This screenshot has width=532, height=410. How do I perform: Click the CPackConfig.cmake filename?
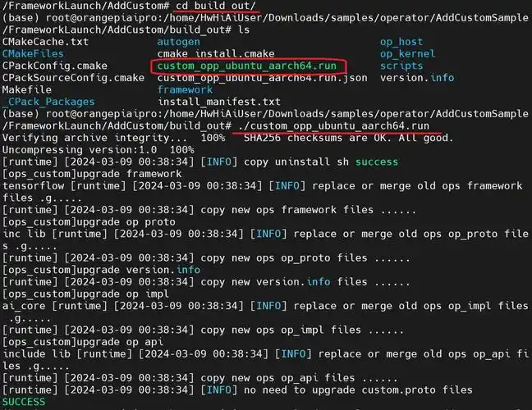(55, 66)
